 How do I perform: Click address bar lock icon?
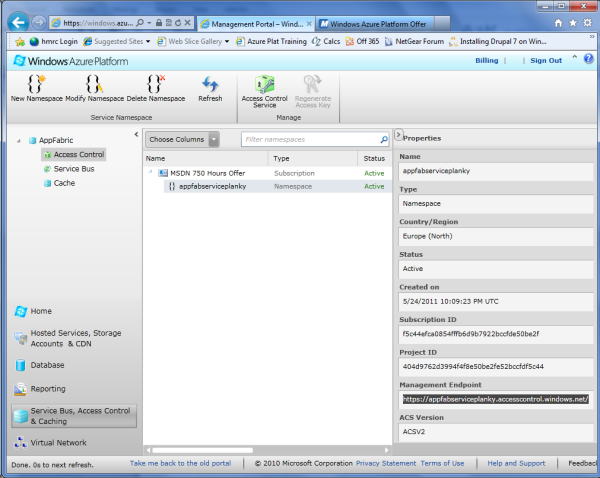point(159,23)
